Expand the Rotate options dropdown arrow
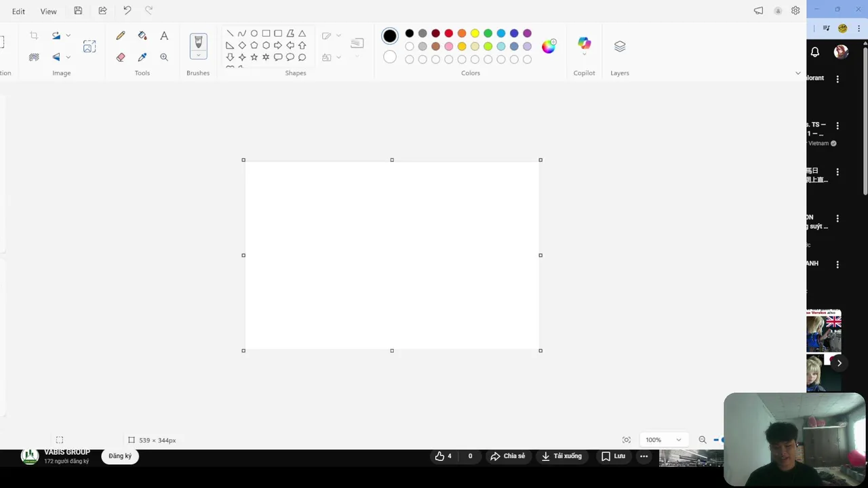Screen dimensions: 868x488 (x=68, y=35)
